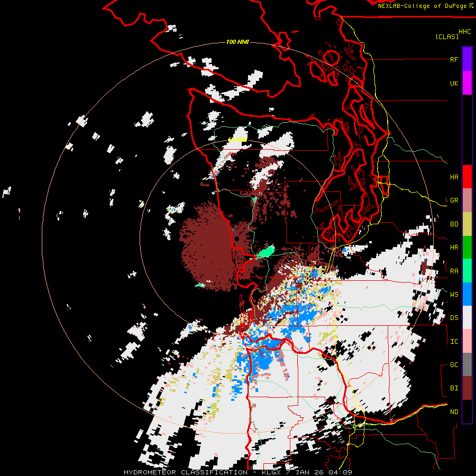Image resolution: width=476 pixels, height=476 pixels.
Task: Select the GR dusty-pink legend swatch
Action: pos(467,200)
